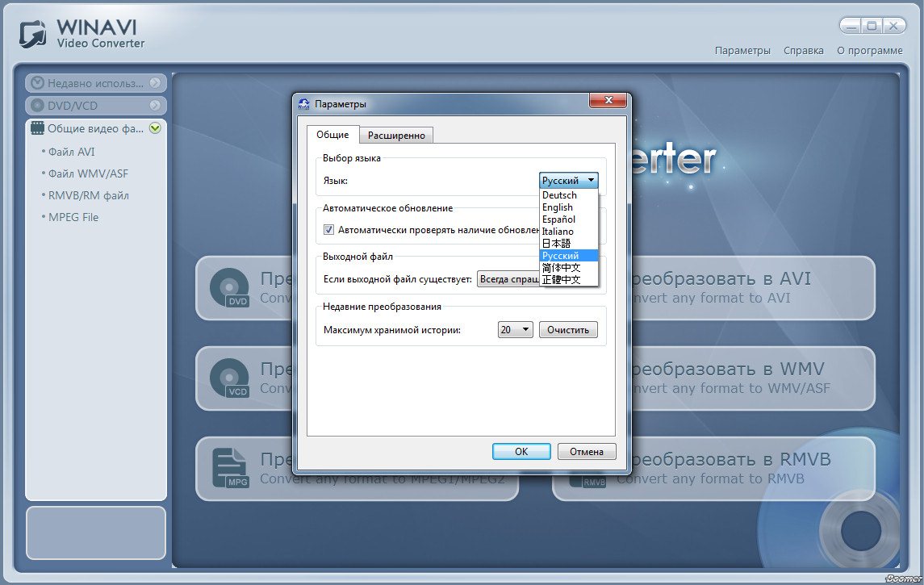Select RMVB/RM файл in the sidebar
Screen dimensions: 924x585
point(89,195)
